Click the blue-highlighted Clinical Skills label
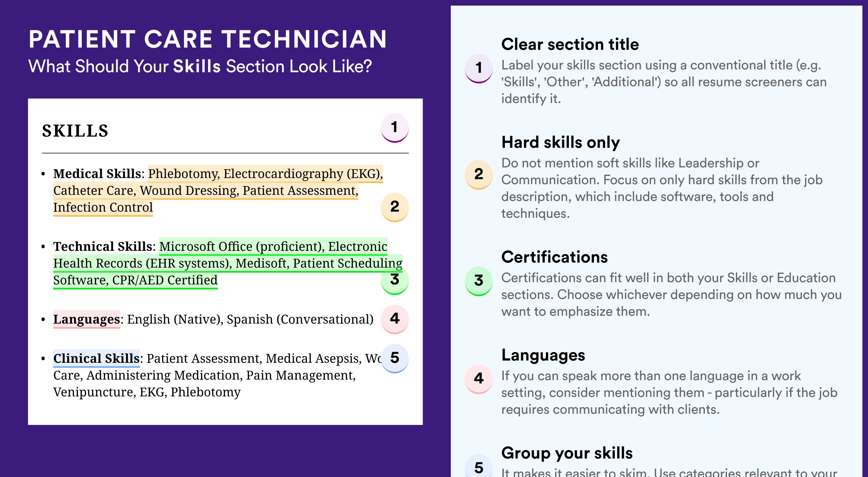This screenshot has height=477, width=868. pos(96,358)
